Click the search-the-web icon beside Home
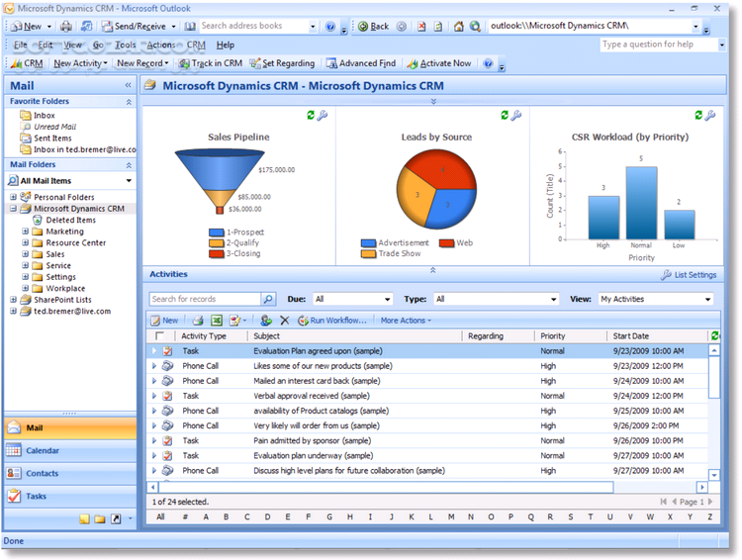The image size is (742, 560). click(475, 26)
